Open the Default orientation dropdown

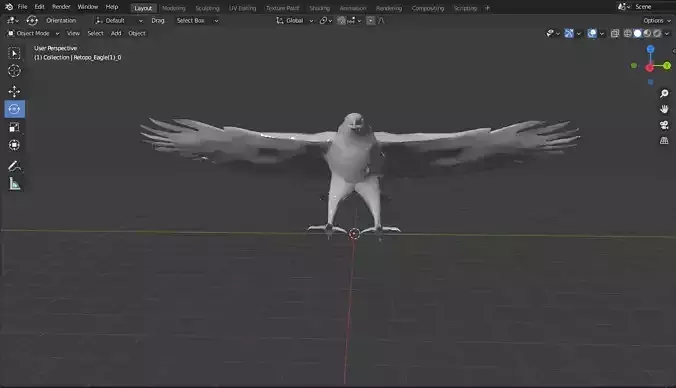pyautogui.click(x=119, y=20)
